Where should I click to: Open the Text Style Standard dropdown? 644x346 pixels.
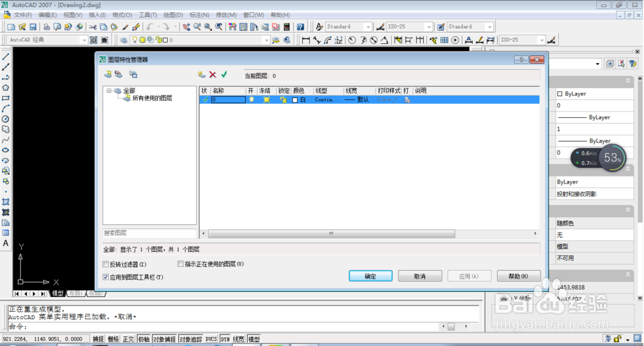[368, 26]
